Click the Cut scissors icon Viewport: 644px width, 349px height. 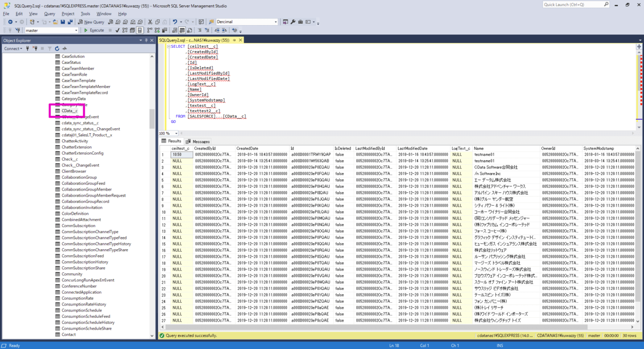[150, 22]
